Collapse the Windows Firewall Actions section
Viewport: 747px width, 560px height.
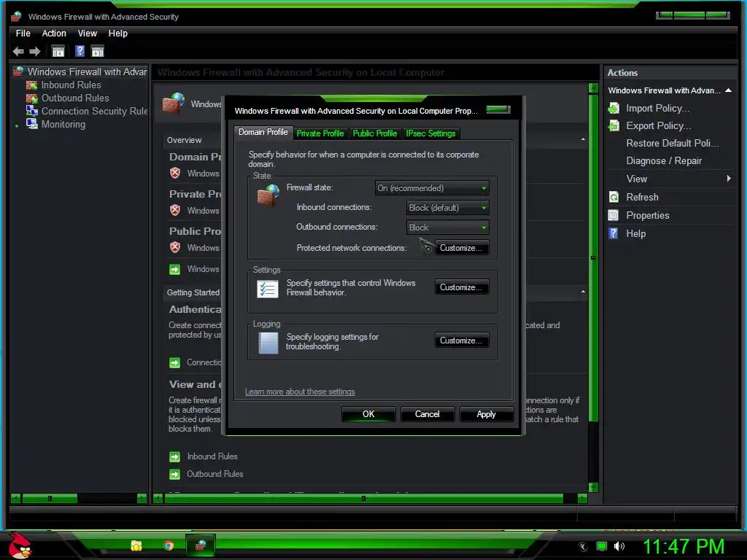tap(729, 90)
